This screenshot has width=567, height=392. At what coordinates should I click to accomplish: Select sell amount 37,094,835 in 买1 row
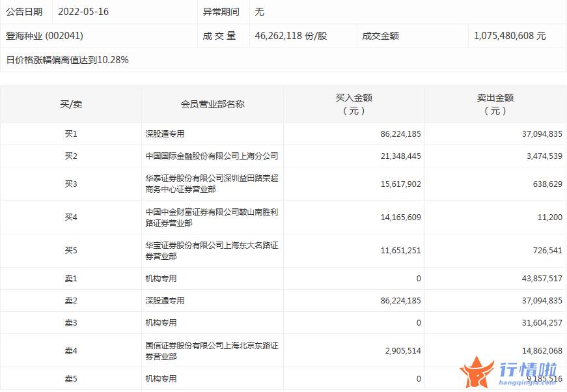point(542,133)
